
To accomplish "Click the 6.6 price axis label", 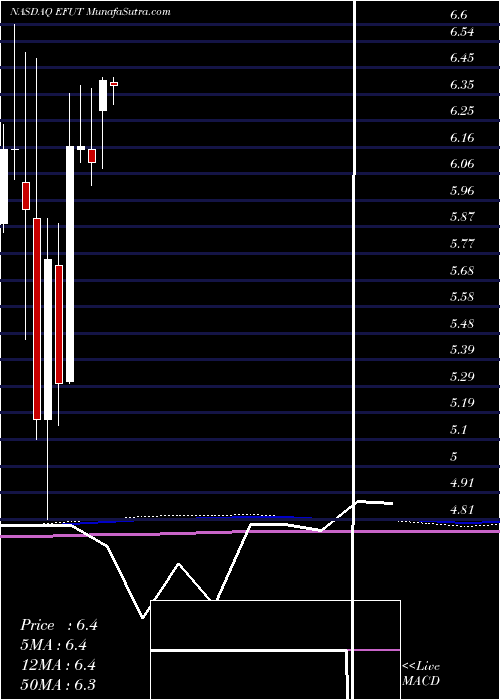I will pos(459,15).
